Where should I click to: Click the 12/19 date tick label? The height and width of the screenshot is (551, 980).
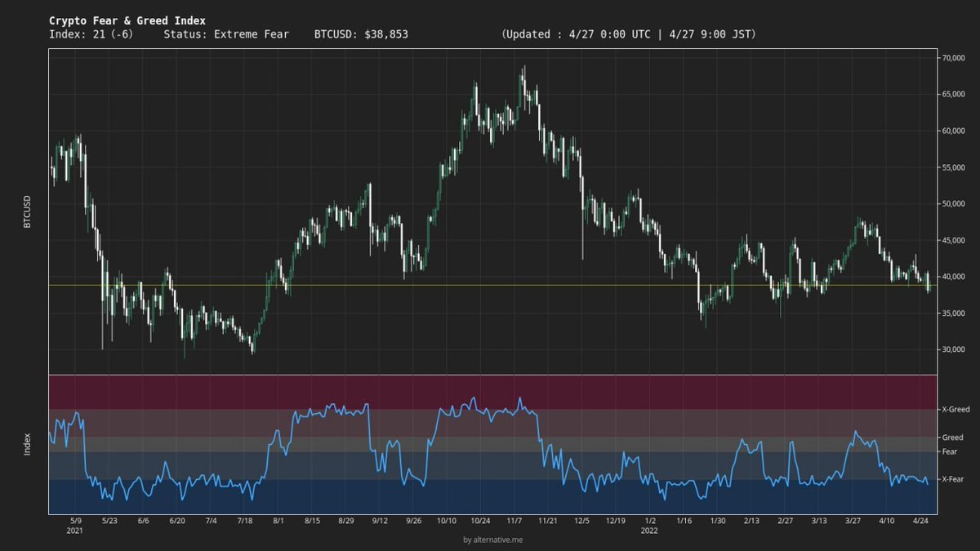point(616,520)
